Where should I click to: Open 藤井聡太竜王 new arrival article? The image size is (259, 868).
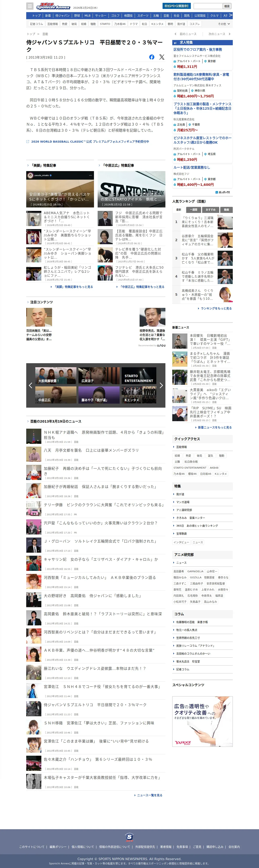tap(203, 377)
